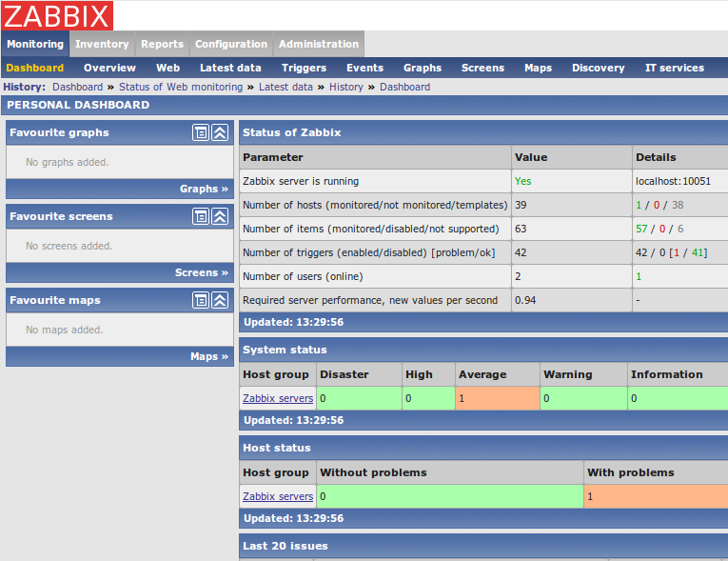The image size is (728, 561).
Task: Click the ZABBIX logo
Action: click(x=57, y=16)
